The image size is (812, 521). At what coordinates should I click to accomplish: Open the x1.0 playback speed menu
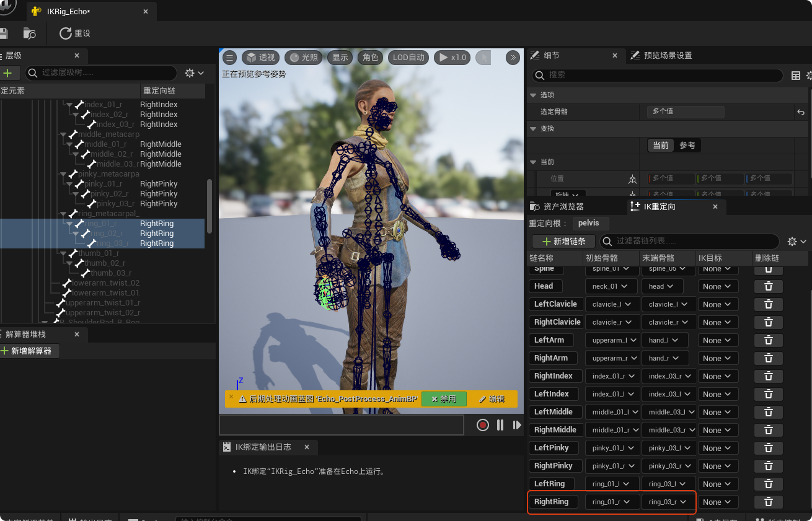(452, 58)
